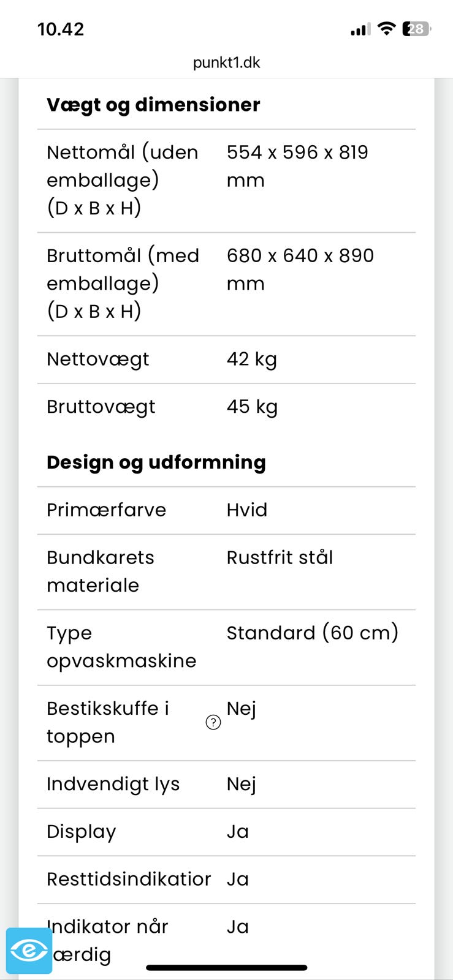
Task: Tap the Resttidsindikatior row label
Action: pyautogui.click(x=129, y=880)
